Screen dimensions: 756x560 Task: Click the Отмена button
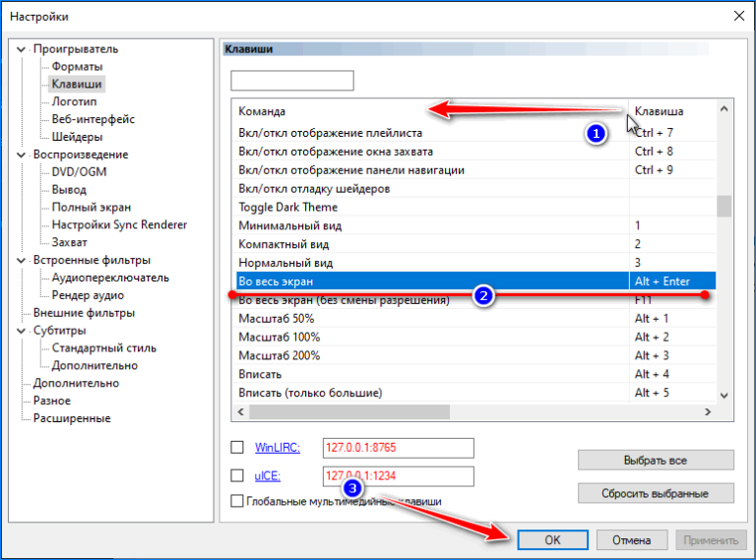[632, 540]
